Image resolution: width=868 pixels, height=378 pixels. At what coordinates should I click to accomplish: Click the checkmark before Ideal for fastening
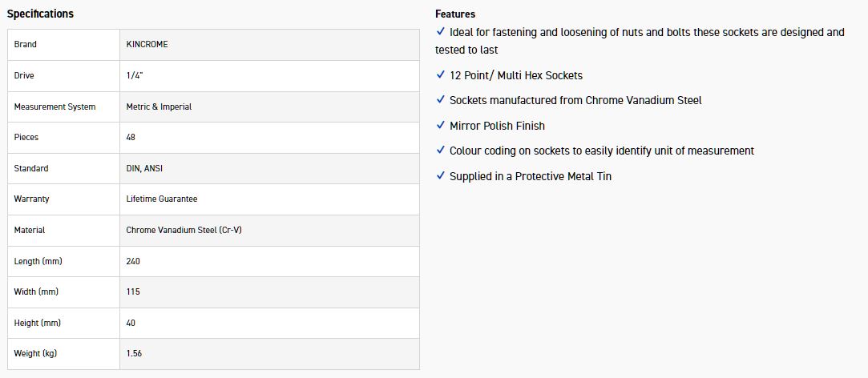440,31
